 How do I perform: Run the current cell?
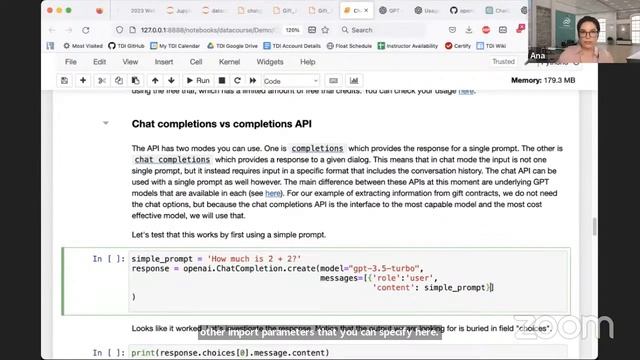198,81
